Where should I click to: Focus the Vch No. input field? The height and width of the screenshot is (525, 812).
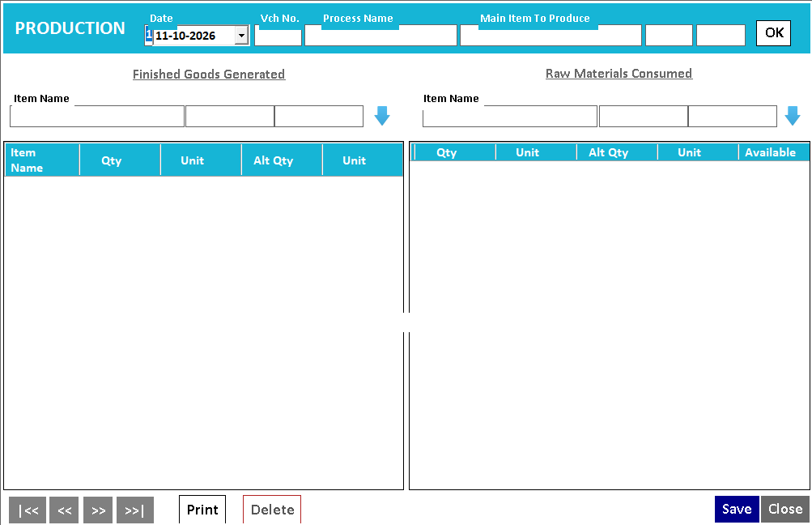(x=278, y=36)
